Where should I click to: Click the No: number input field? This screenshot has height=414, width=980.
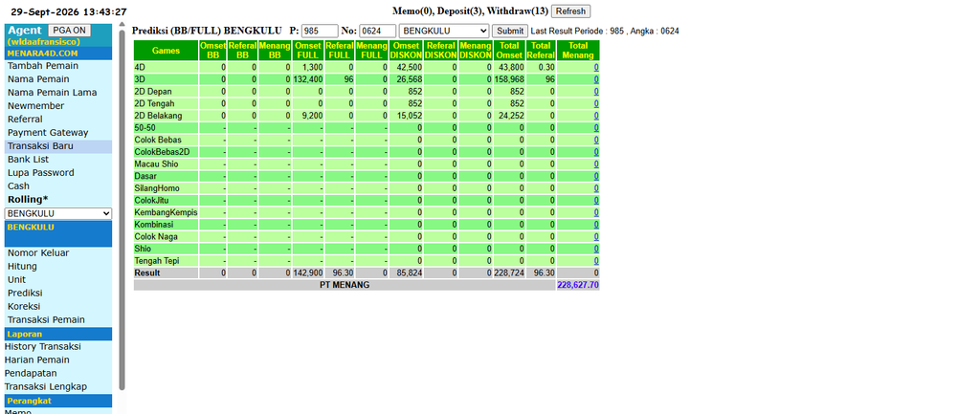pyautogui.click(x=377, y=31)
